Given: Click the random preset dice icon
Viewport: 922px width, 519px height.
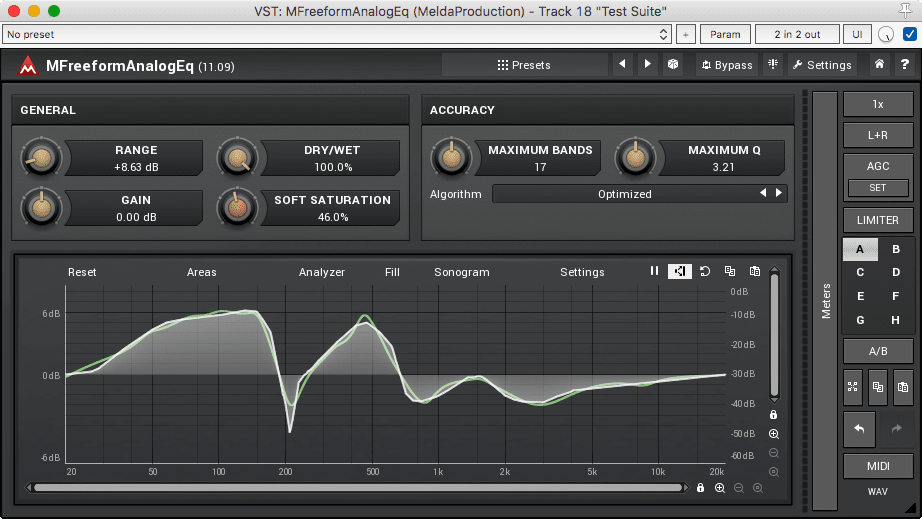Looking at the screenshot, I should [673, 65].
